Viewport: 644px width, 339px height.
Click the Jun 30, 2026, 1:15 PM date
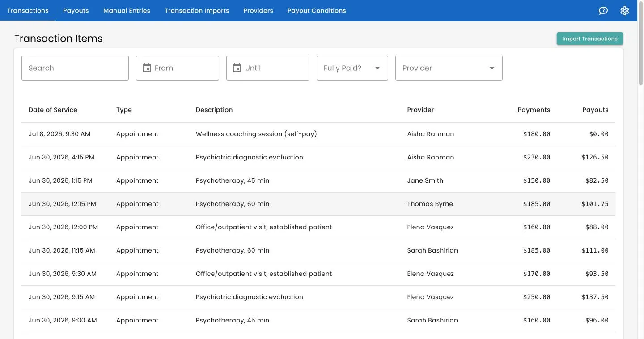(x=60, y=180)
